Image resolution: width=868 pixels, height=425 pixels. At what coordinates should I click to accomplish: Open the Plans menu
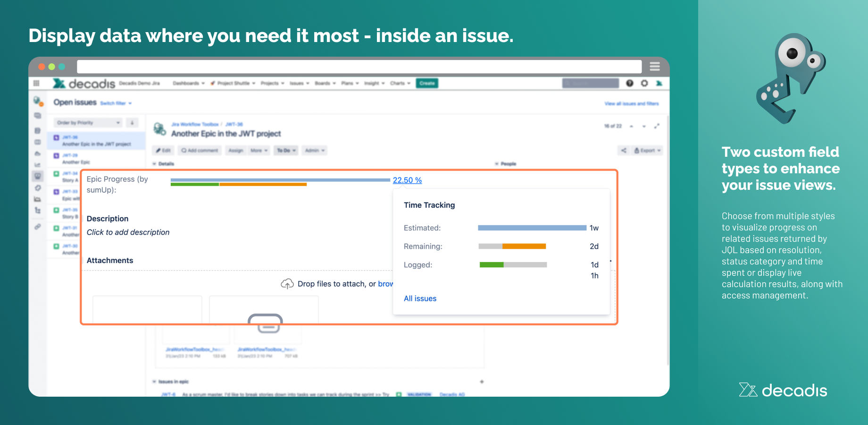point(350,84)
